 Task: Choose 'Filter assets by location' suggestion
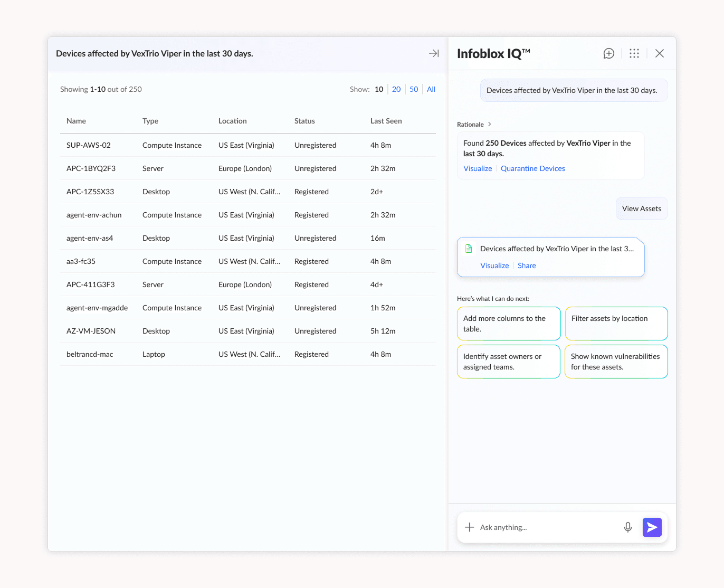tap(616, 324)
